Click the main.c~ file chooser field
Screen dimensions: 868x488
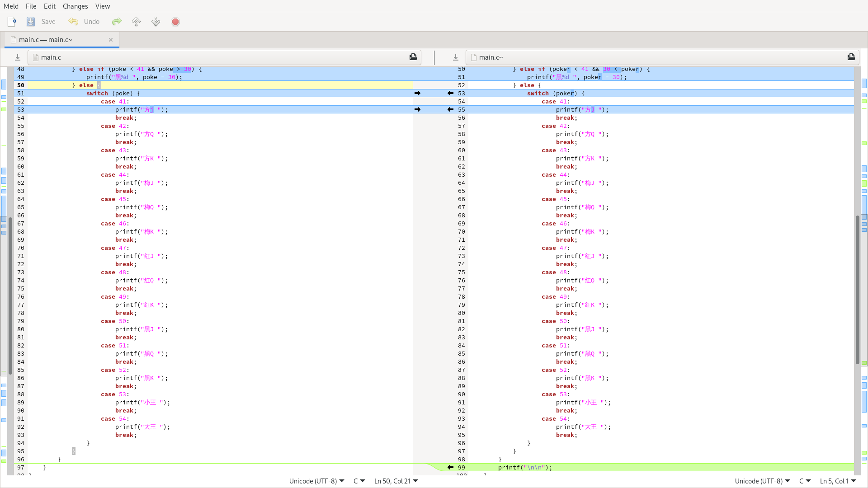point(662,57)
